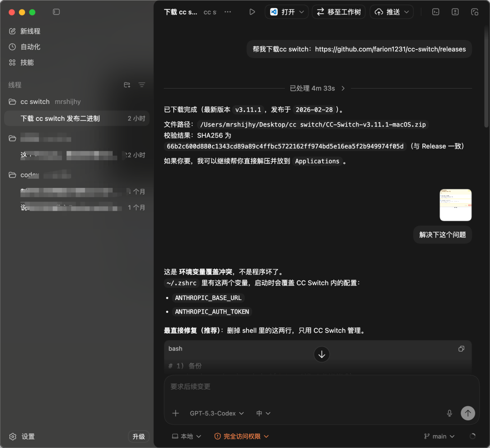This screenshot has width=490, height=448.
Task: Copy the bash code snippet
Action: point(461,349)
